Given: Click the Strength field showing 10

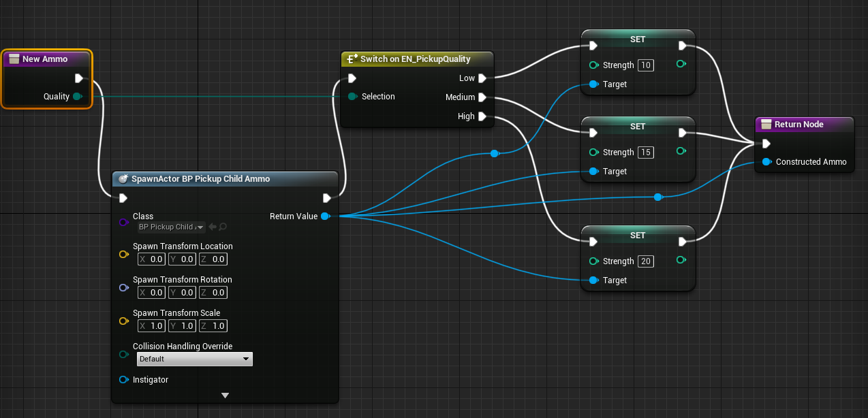Looking at the screenshot, I should coord(645,65).
